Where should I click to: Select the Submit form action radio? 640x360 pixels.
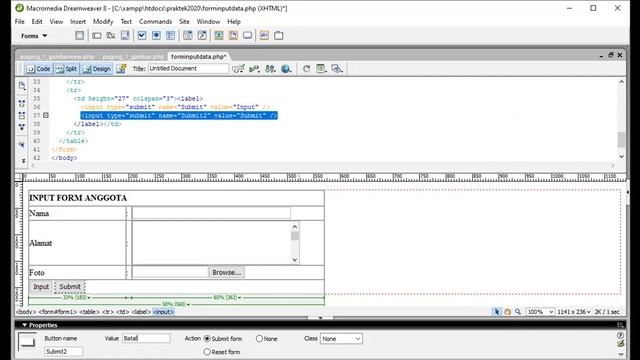[207, 339]
